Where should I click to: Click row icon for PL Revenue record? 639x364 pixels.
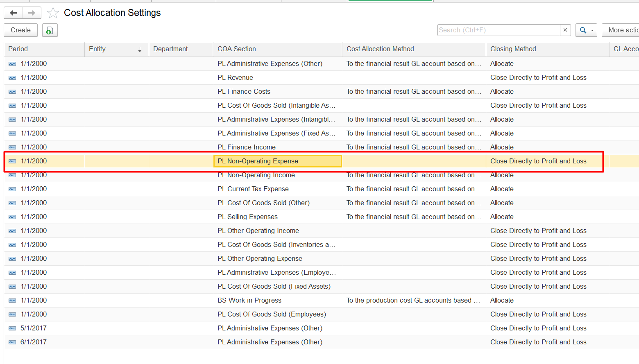(x=12, y=78)
